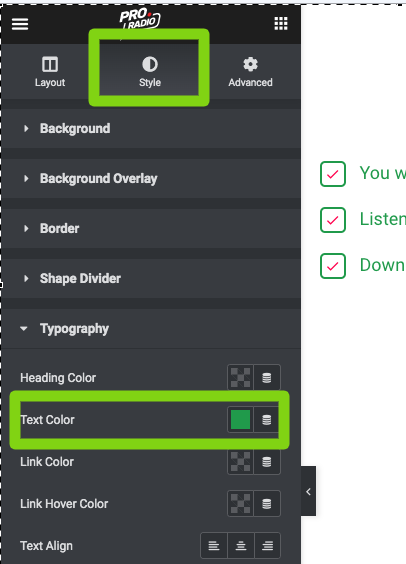Expand the Background section
Screen dimensions: 406x564
pos(151,128)
